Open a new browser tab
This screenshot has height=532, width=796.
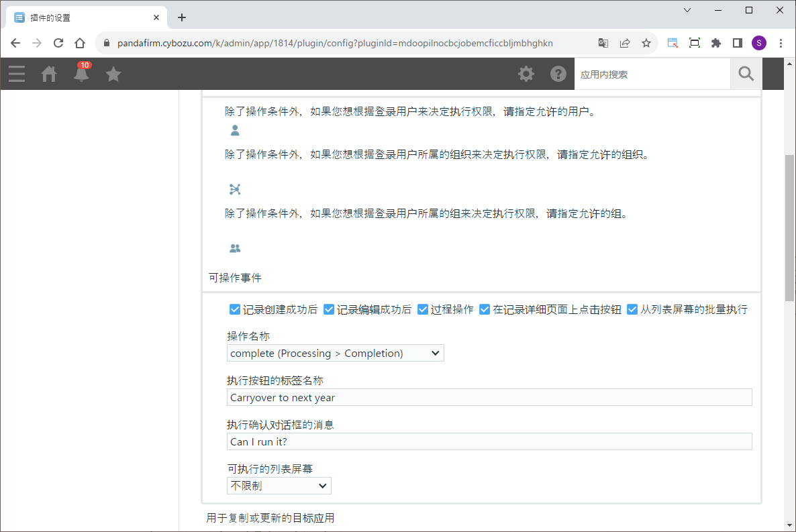pos(182,17)
